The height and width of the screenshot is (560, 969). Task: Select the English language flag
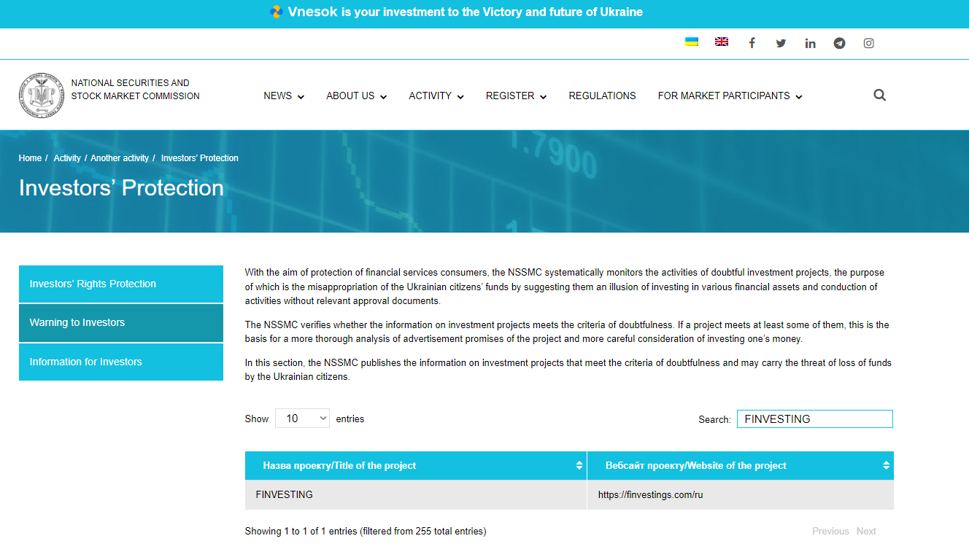tap(721, 42)
